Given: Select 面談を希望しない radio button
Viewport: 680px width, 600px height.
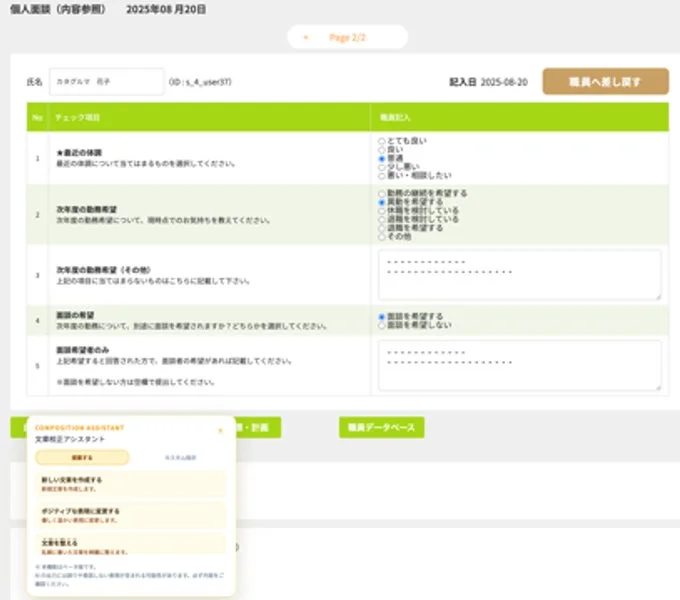Looking at the screenshot, I should tap(382, 325).
